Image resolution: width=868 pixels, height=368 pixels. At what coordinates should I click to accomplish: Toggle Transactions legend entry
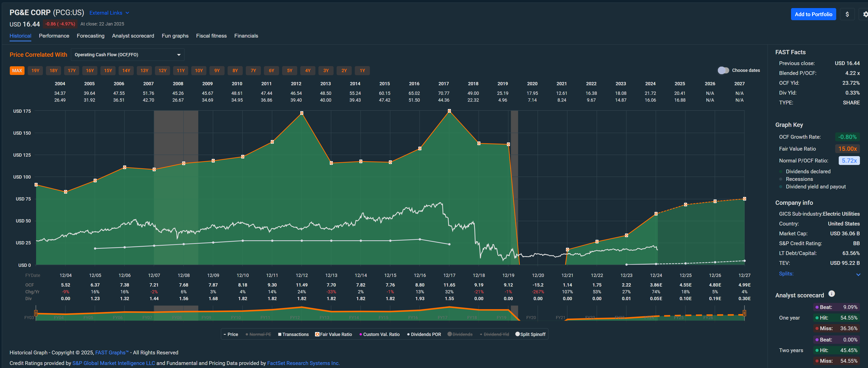(x=293, y=334)
